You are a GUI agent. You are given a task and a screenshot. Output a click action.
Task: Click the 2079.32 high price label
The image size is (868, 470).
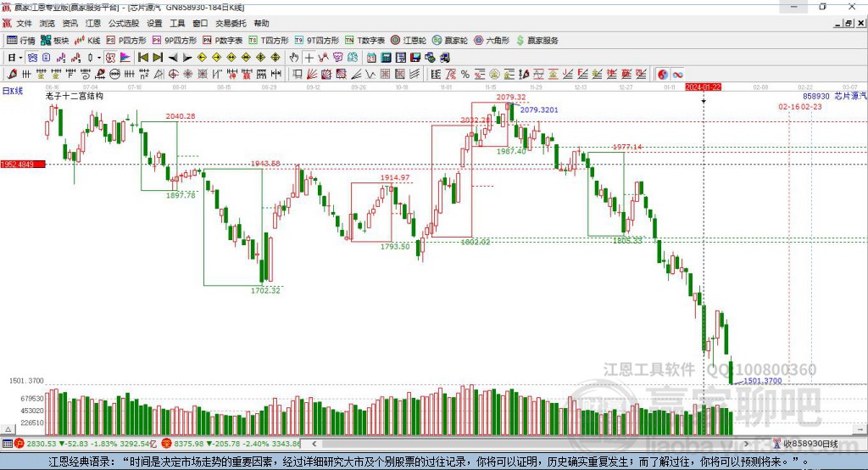point(511,97)
